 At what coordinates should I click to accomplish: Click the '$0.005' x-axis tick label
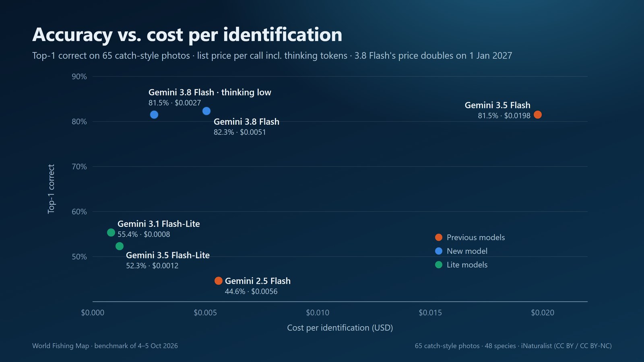205,313
